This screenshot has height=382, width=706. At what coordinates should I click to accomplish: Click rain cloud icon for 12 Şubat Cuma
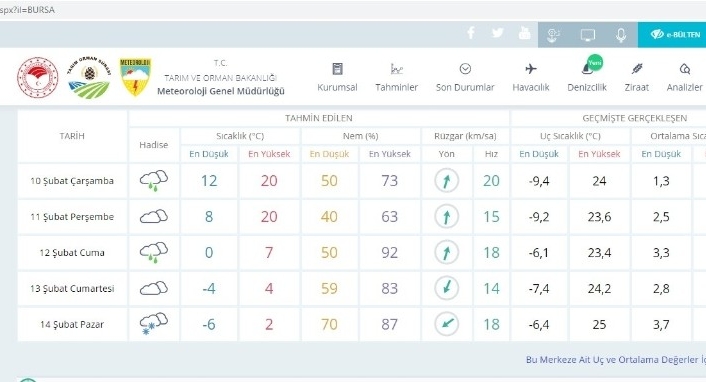[x=154, y=253]
